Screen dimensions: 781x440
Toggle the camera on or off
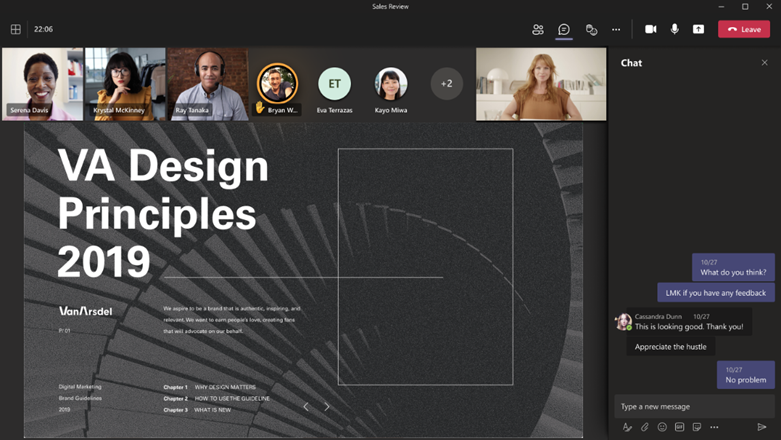(x=651, y=29)
